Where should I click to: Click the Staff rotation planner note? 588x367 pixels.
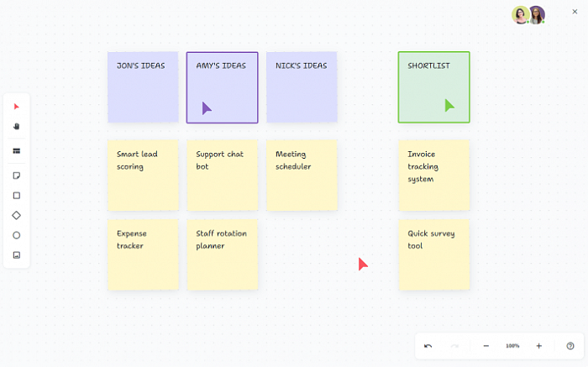[223, 254]
